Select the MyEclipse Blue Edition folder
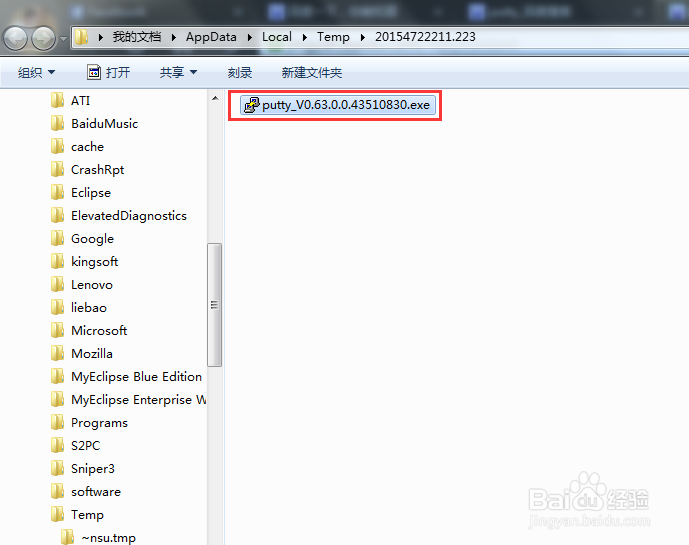The width and height of the screenshot is (689, 545). (136, 377)
